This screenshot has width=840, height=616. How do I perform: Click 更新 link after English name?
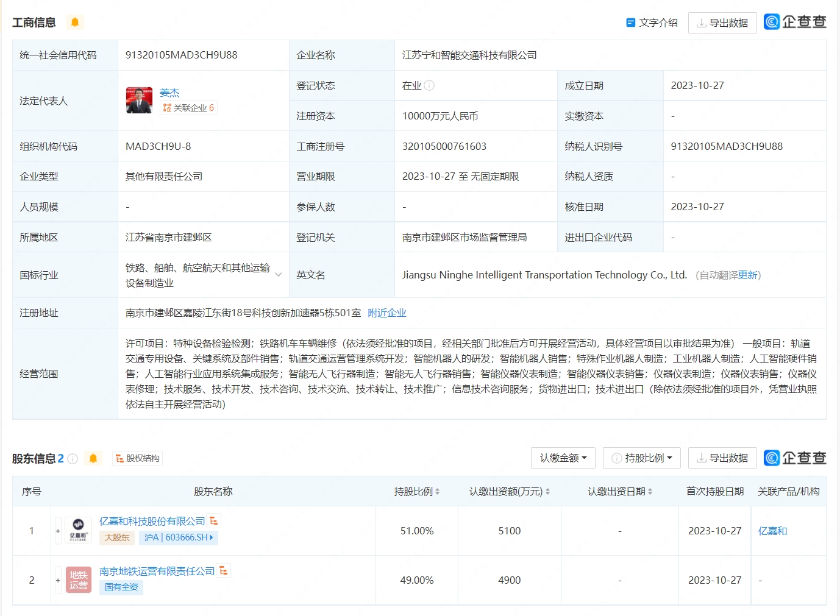pyautogui.click(x=747, y=275)
